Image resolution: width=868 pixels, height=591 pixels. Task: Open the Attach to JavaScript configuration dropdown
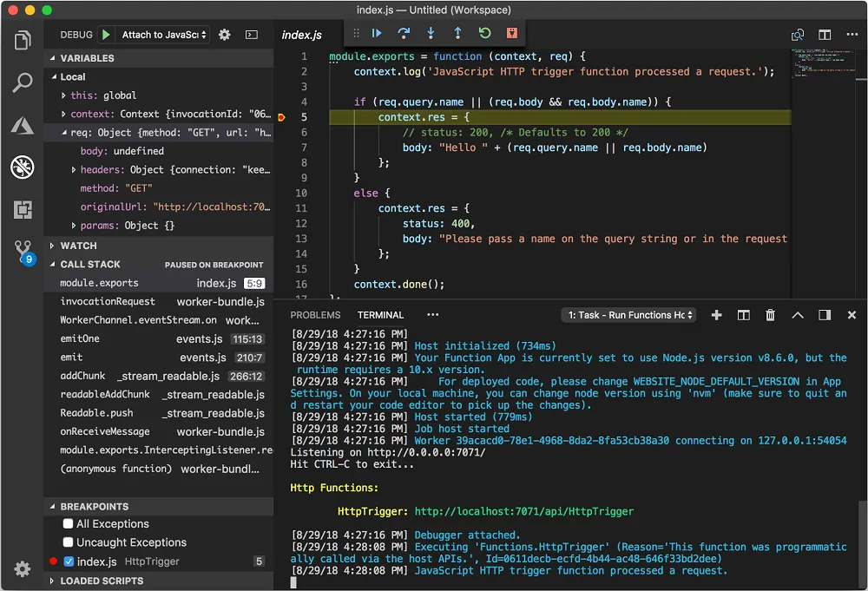[x=164, y=35]
